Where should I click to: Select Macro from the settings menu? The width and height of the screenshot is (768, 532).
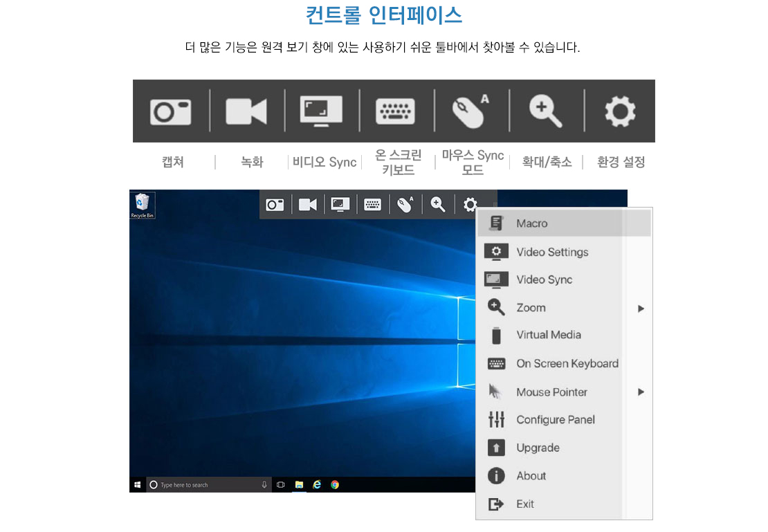(x=531, y=223)
